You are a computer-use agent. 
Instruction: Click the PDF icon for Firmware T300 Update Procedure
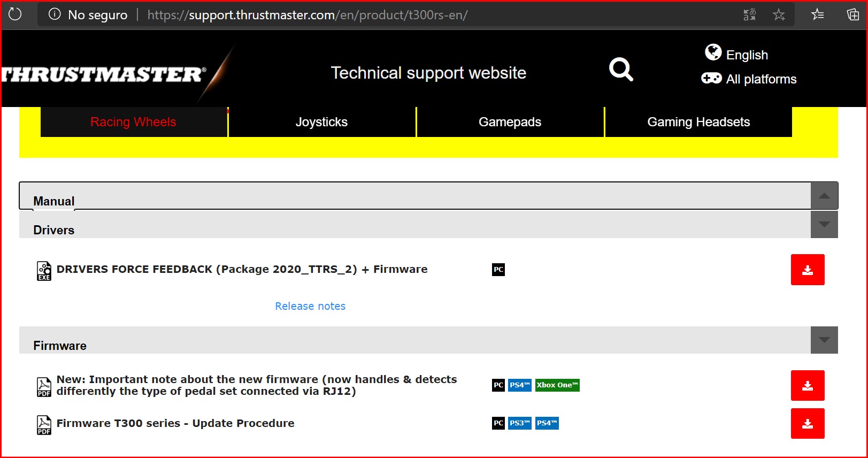(44, 425)
